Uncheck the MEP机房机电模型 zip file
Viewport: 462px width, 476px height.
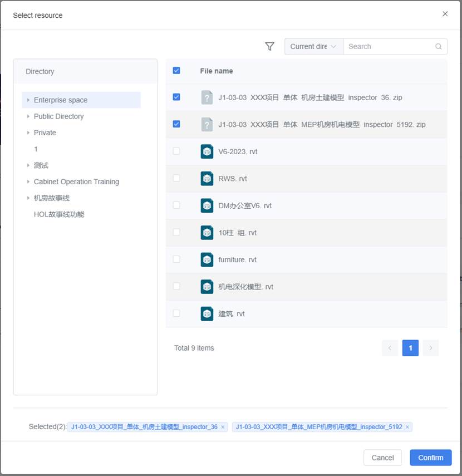176,124
